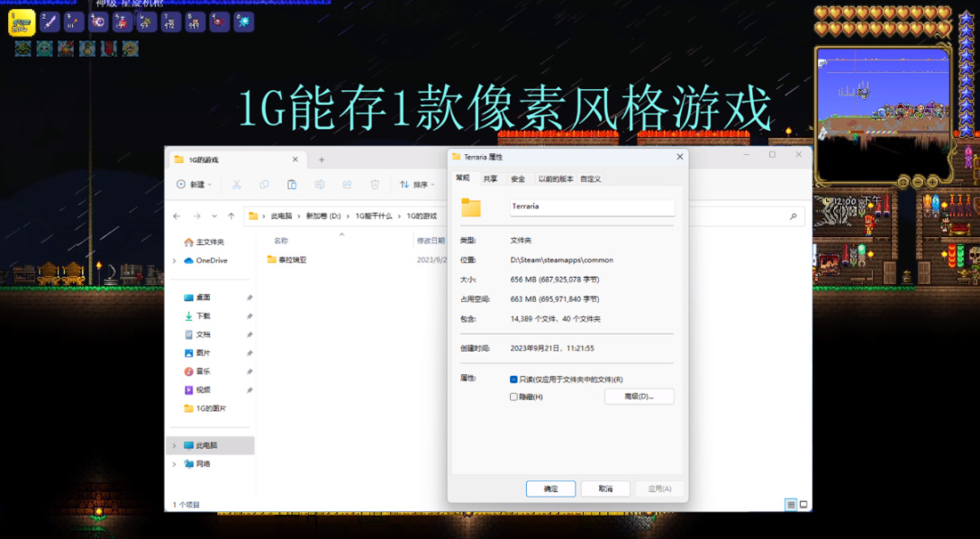
Task: Click the Share icon in Explorer toolbar
Action: coord(347,185)
